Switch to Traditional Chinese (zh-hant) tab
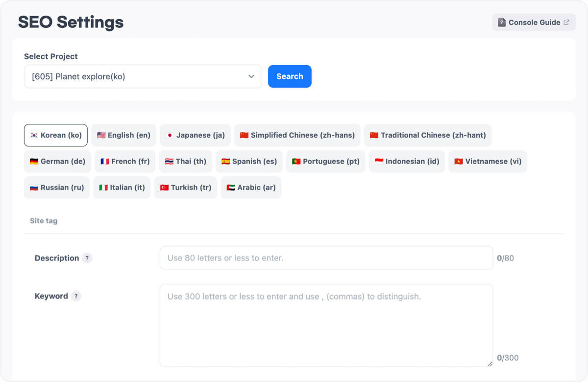Viewport: 588px width, 382px height. [x=427, y=135]
